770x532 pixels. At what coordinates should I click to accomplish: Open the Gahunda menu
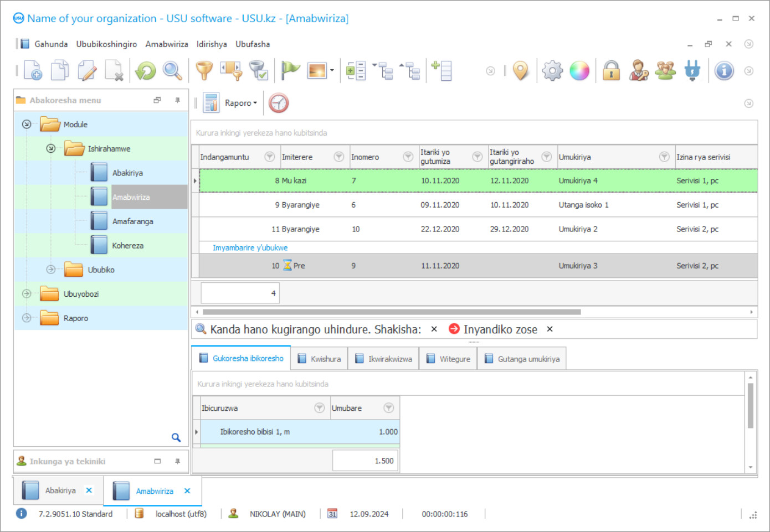pos(51,44)
